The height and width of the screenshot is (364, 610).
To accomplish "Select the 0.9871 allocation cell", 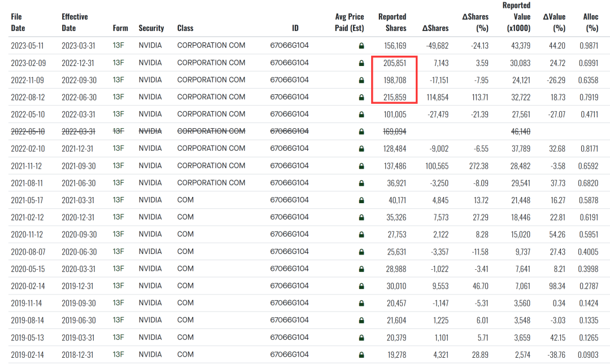I will (589, 46).
